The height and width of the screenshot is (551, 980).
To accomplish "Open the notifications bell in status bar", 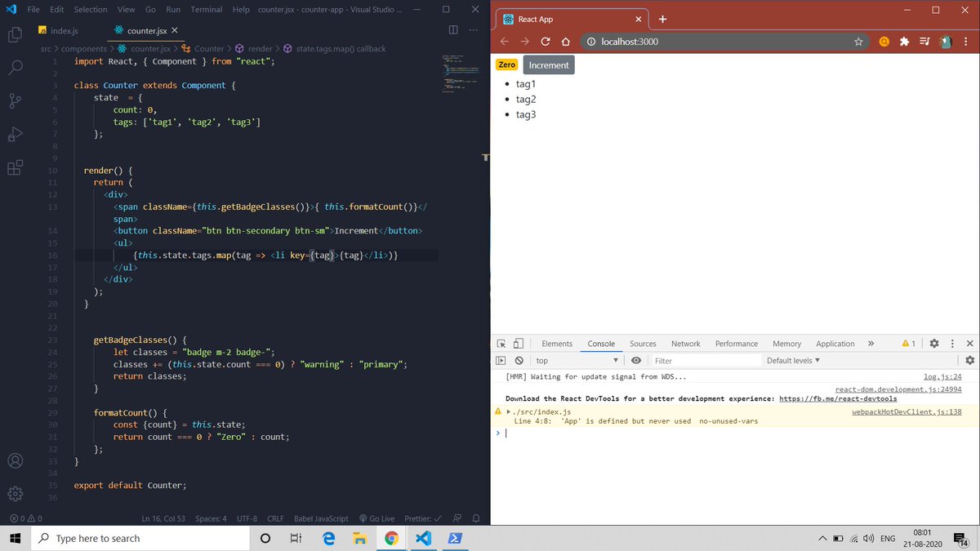I will click(x=475, y=518).
